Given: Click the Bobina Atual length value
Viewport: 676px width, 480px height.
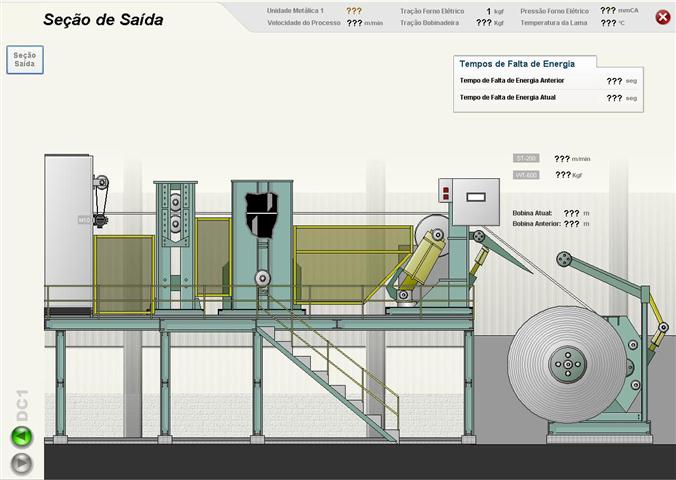Looking at the screenshot, I should click(572, 213).
